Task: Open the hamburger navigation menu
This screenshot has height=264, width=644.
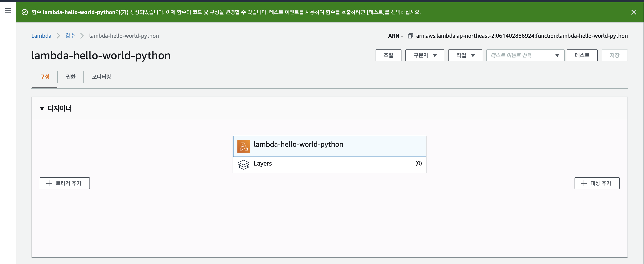Action: 8,10
